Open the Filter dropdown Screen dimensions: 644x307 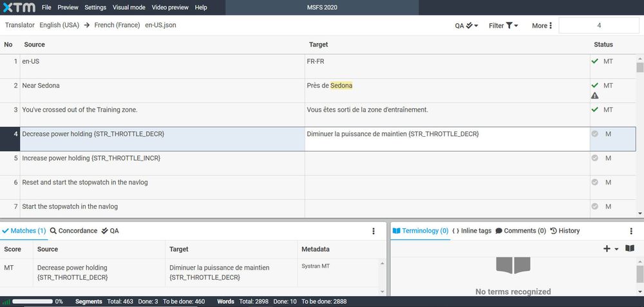pyautogui.click(x=503, y=26)
